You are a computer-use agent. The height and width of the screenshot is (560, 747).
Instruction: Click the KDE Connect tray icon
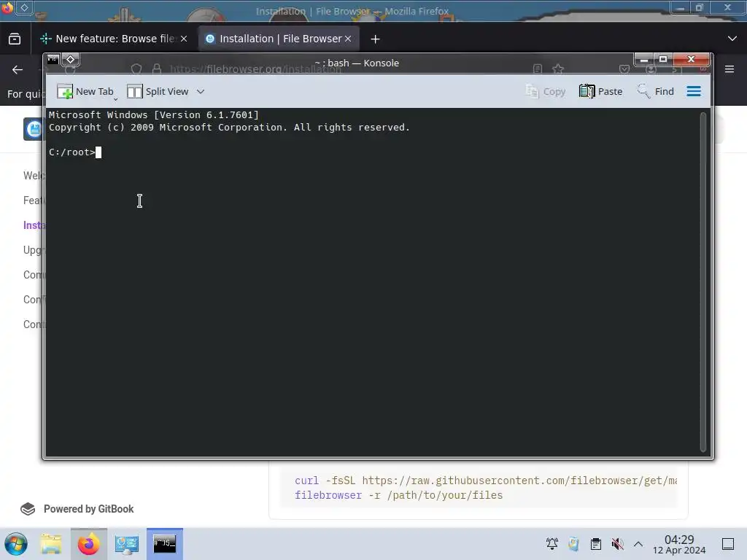click(573, 544)
